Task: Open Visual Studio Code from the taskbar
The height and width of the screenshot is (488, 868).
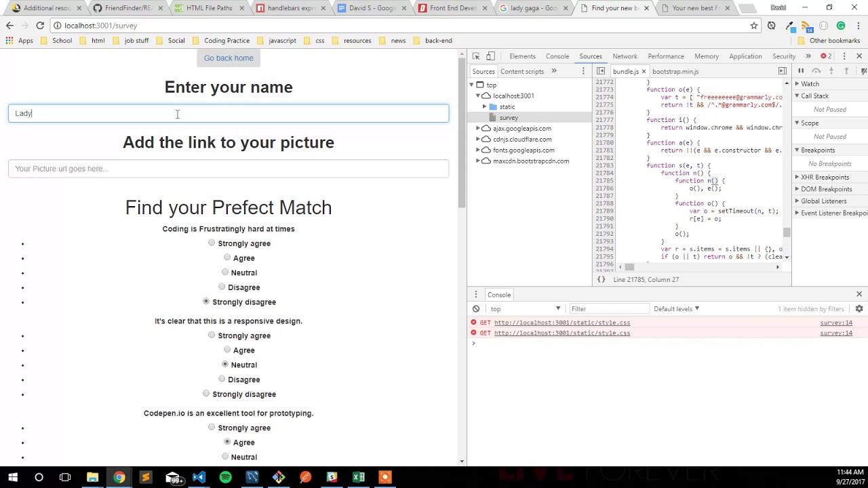Action: click(x=199, y=477)
